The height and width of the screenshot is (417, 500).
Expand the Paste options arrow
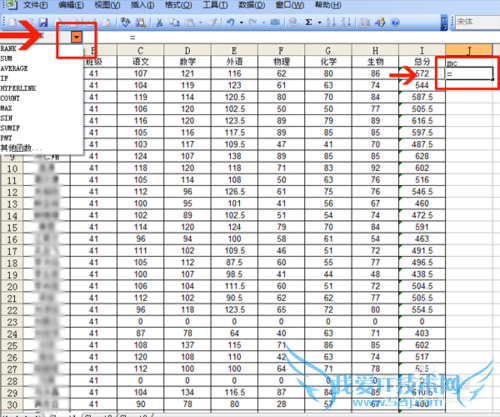(x=200, y=23)
